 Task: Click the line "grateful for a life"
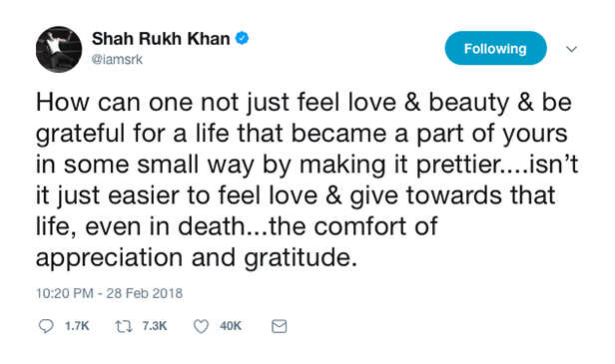[302, 134]
